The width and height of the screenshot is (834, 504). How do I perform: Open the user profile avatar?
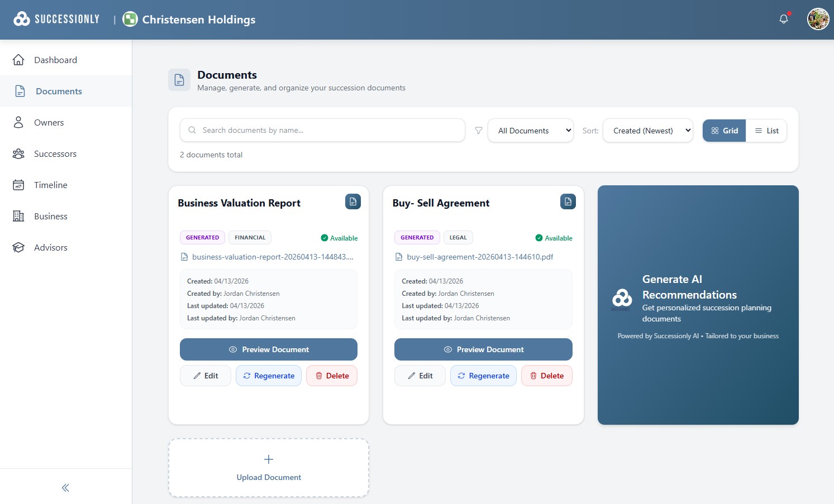(x=818, y=19)
